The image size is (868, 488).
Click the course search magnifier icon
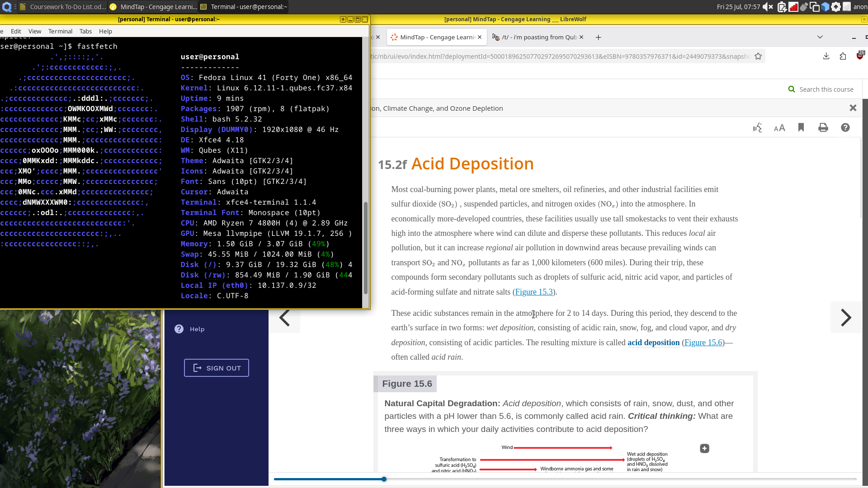point(792,89)
